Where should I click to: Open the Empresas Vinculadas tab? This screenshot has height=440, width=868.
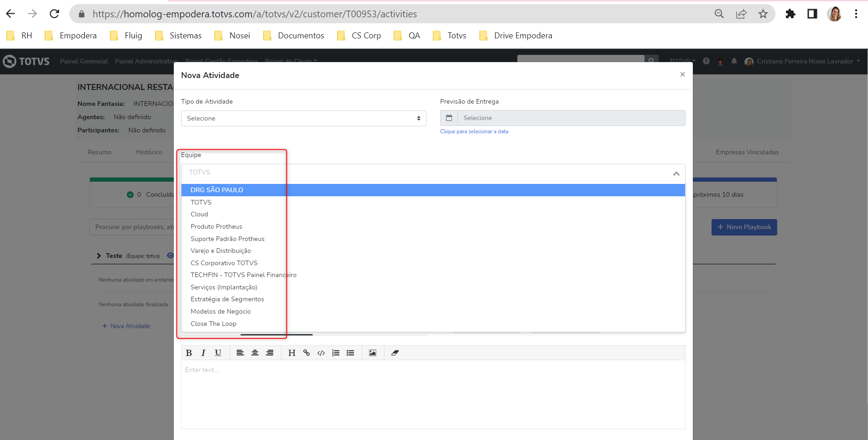point(748,152)
